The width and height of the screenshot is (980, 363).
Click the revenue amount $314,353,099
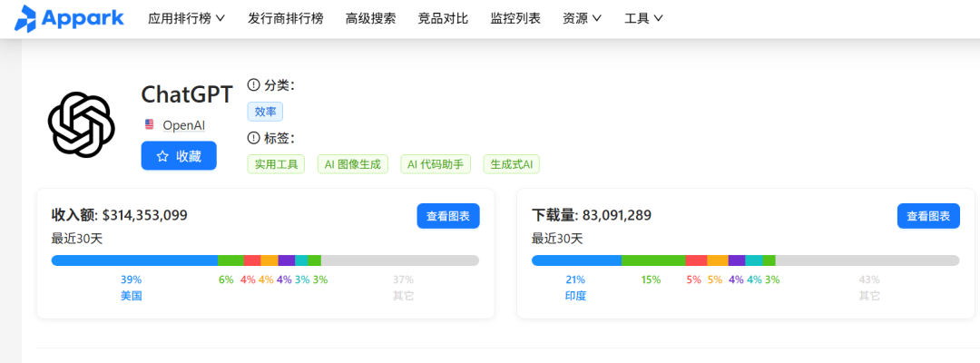[144, 216]
